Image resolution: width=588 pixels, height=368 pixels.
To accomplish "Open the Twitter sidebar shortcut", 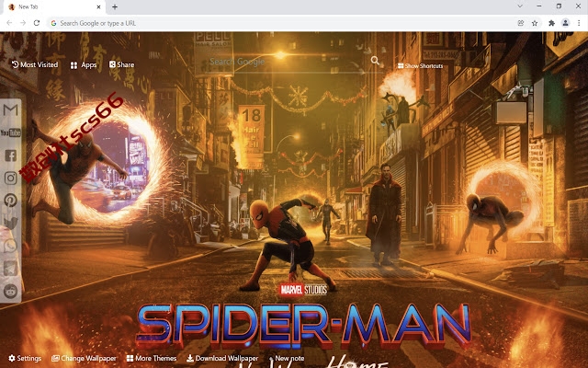I will coord(10,223).
